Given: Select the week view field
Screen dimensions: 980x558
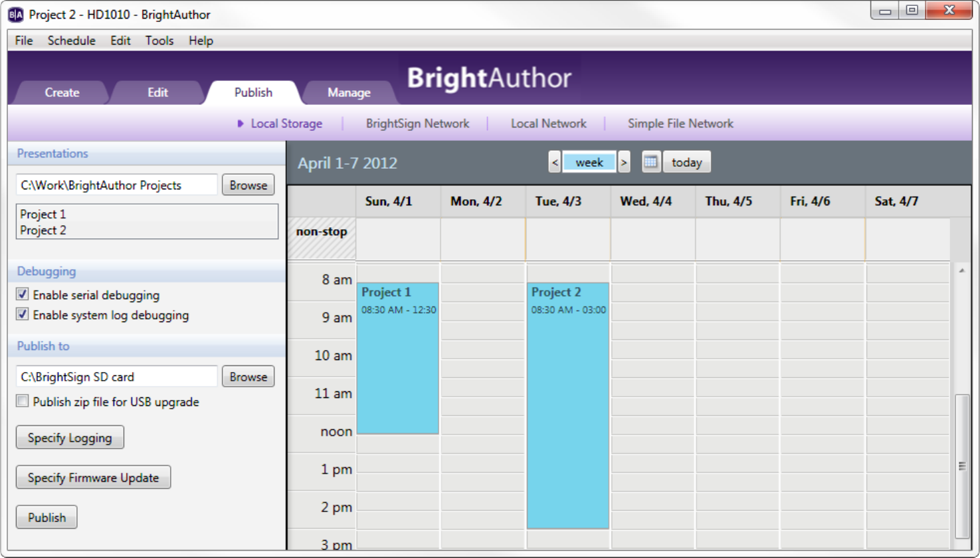Looking at the screenshot, I should 589,162.
